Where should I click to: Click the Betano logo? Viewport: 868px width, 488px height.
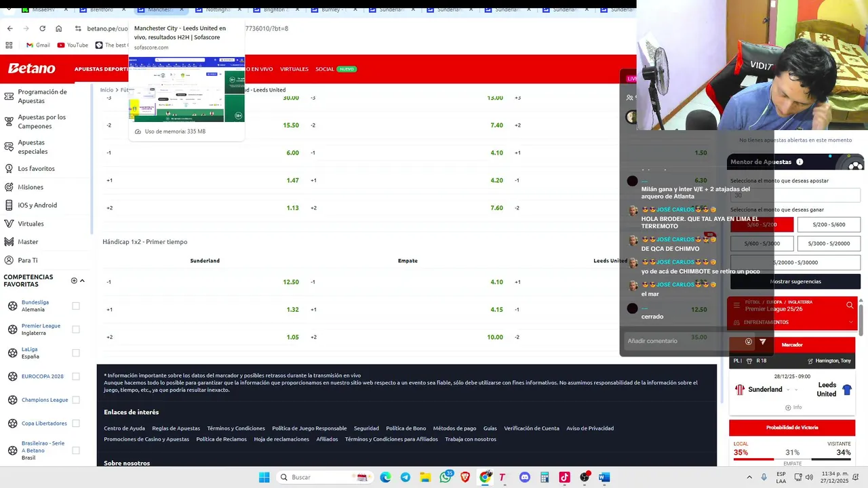(x=31, y=68)
